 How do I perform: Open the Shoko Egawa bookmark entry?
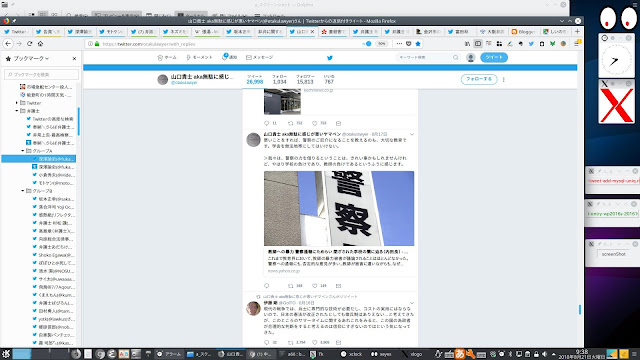coord(53,255)
